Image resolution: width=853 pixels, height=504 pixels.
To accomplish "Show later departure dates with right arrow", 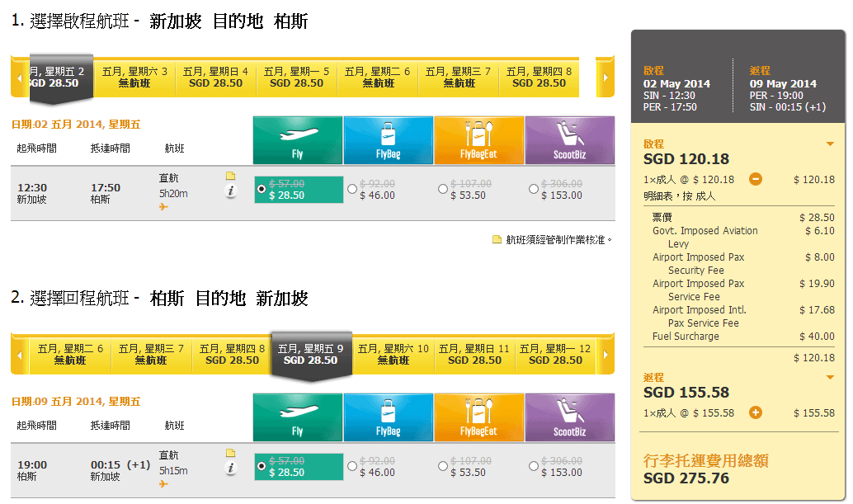I will (x=605, y=78).
